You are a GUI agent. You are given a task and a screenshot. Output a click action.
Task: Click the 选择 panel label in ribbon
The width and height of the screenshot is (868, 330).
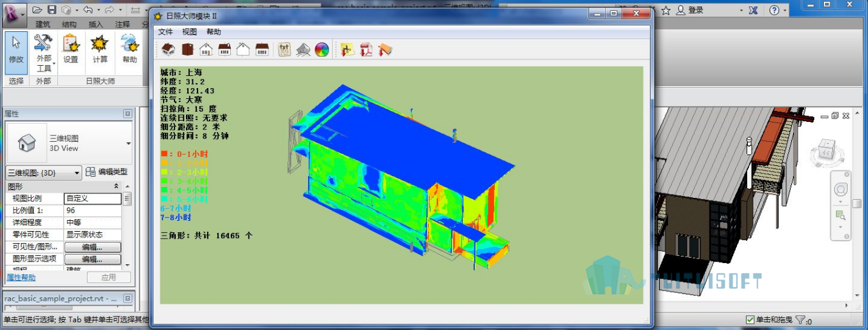(16, 81)
